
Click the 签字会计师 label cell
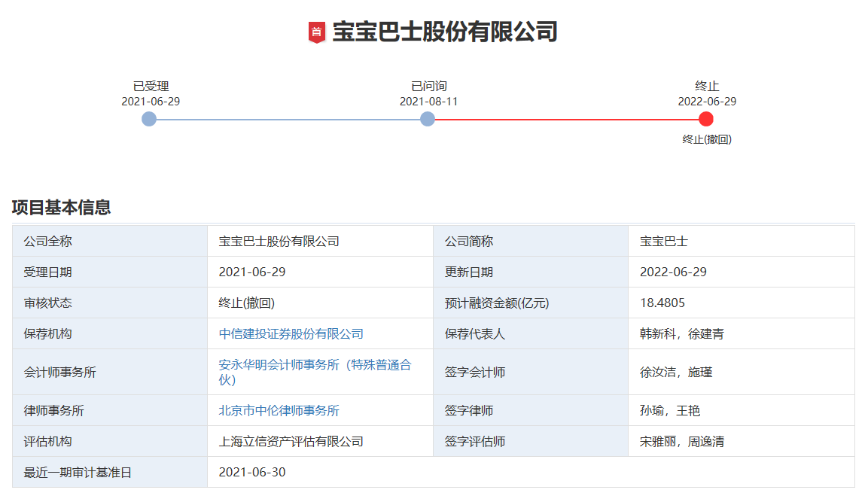(x=530, y=372)
